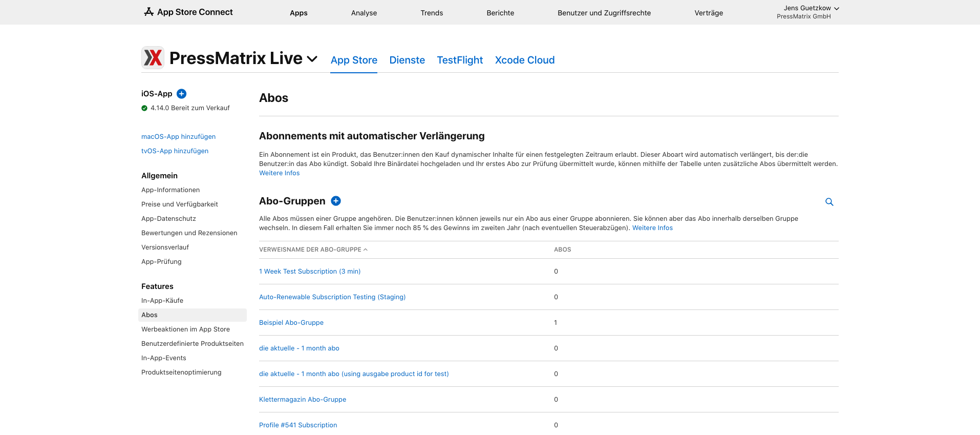
Task: Open Auto-Renewable Subscription Testing (Staging) group
Action: pos(332,297)
